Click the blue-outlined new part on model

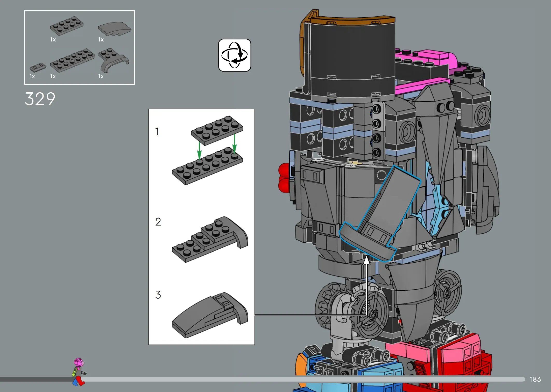click(380, 214)
